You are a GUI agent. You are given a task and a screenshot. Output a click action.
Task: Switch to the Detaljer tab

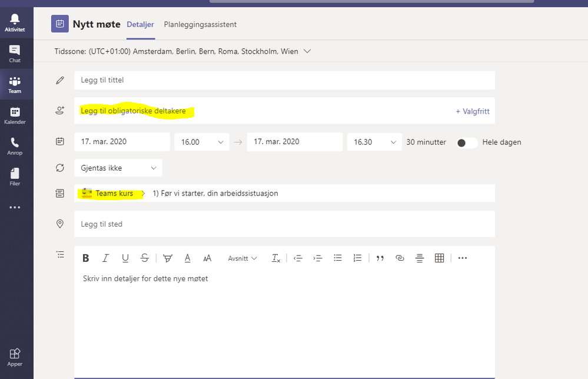[x=140, y=24]
